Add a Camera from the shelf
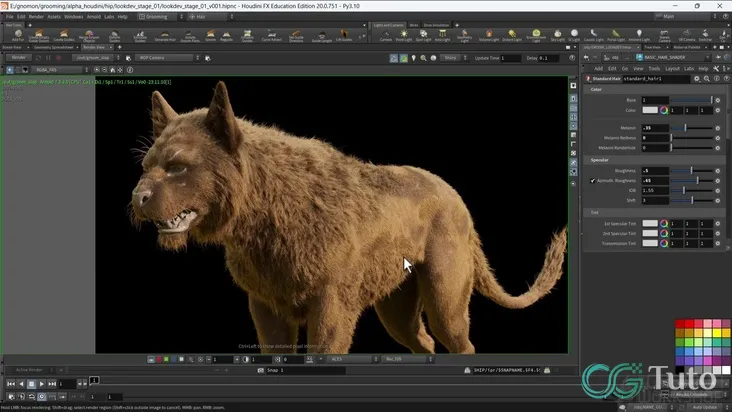The width and height of the screenshot is (732, 412). point(386,35)
